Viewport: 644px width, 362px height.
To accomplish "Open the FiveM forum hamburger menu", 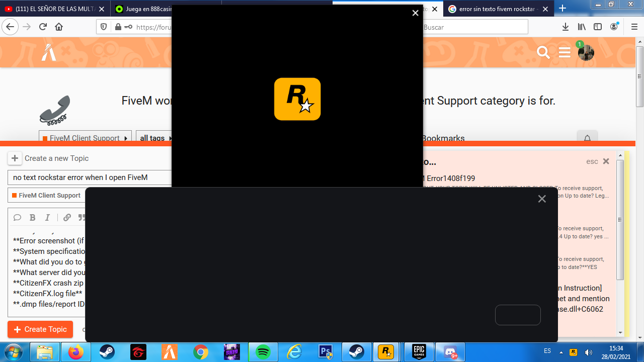I will pyautogui.click(x=564, y=52).
